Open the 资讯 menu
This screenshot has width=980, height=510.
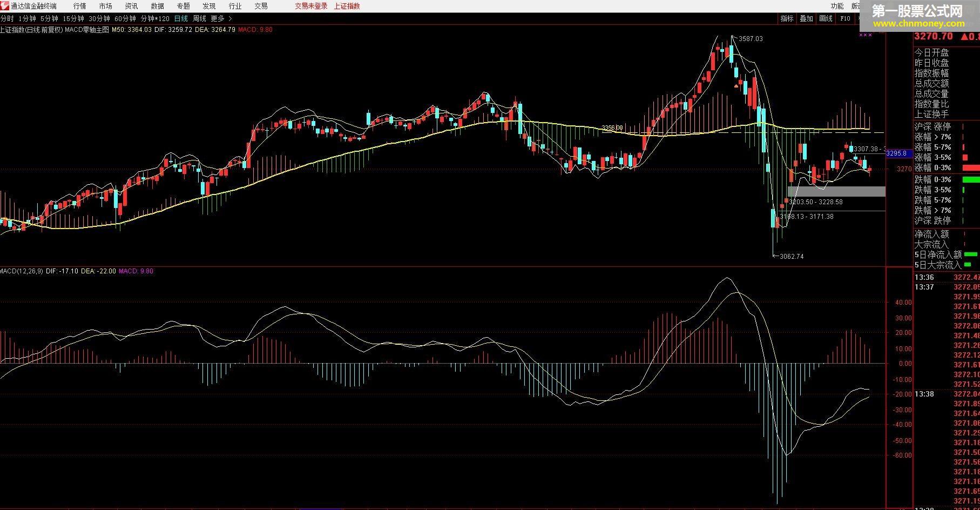click(131, 6)
